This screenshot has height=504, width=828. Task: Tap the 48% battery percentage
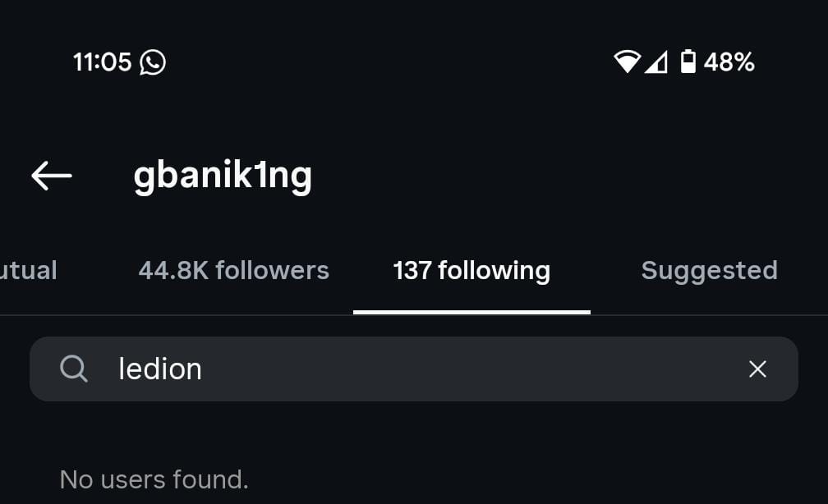tap(729, 62)
